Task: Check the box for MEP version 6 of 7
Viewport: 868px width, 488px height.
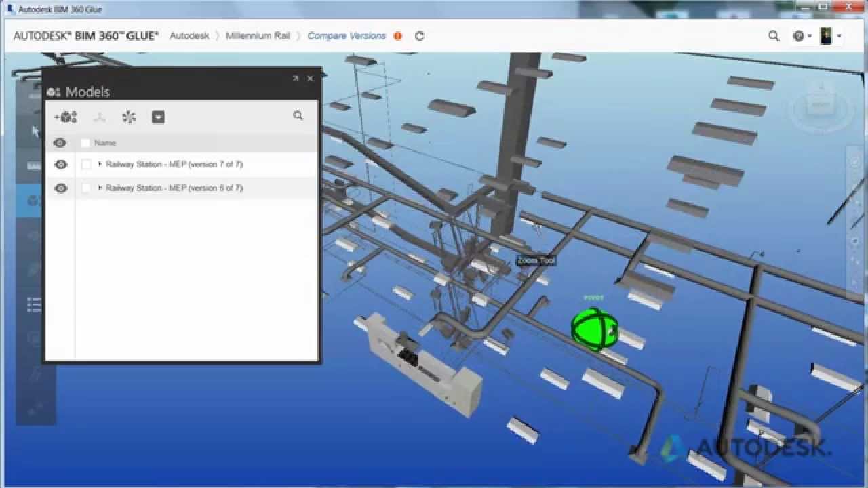Action: point(86,188)
